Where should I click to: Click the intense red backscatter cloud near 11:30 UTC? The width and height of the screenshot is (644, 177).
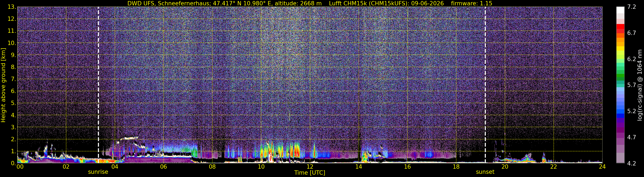pos(297,151)
